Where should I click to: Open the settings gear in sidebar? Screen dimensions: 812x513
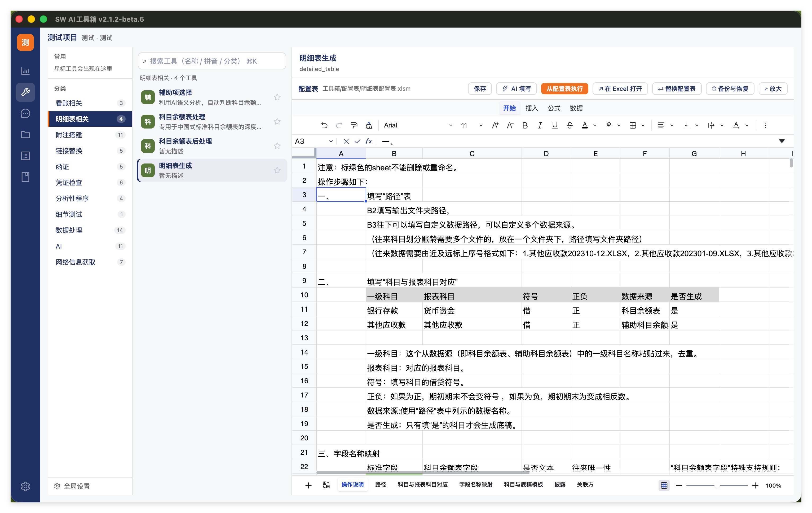(x=25, y=486)
